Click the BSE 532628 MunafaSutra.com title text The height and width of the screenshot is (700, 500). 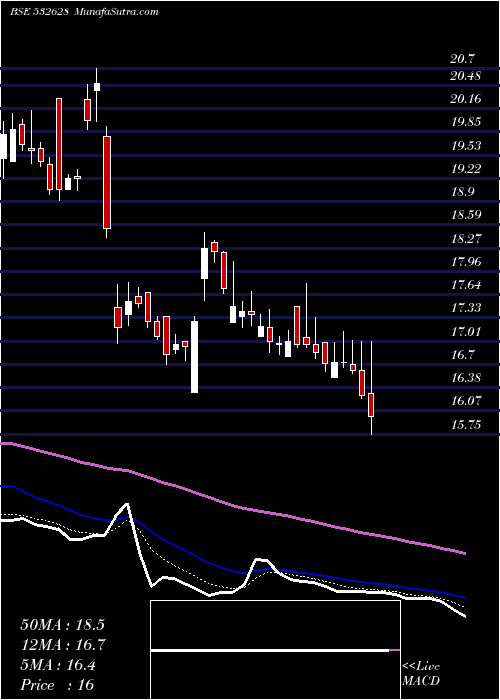(84, 11)
